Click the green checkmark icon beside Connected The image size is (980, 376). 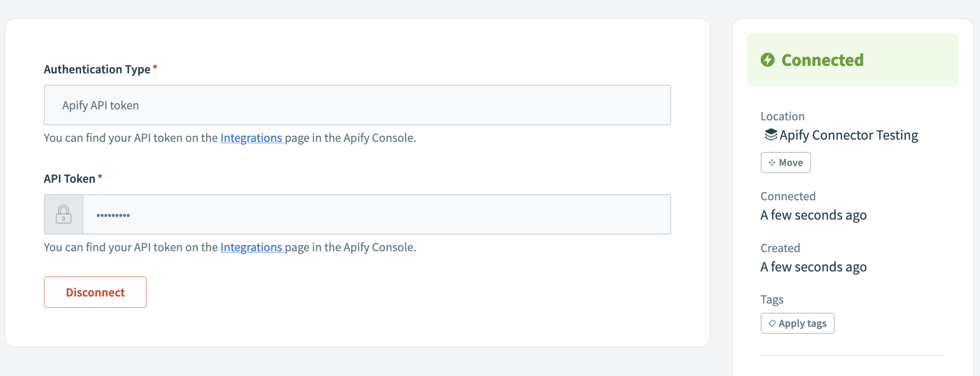click(768, 60)
